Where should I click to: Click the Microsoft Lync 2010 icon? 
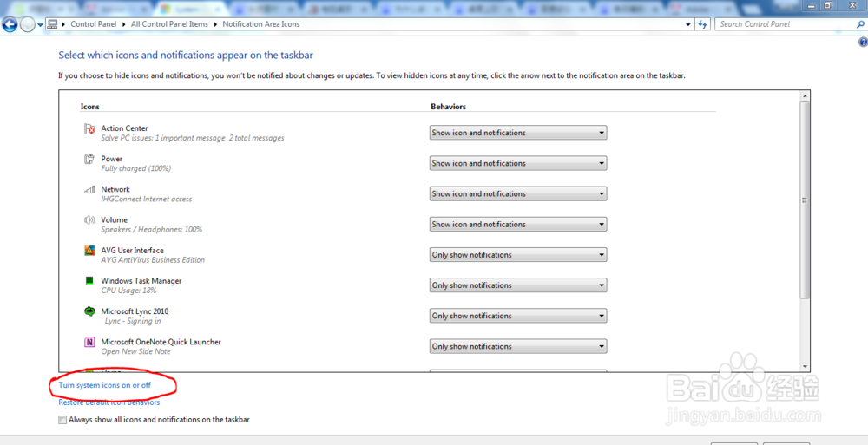89,311
